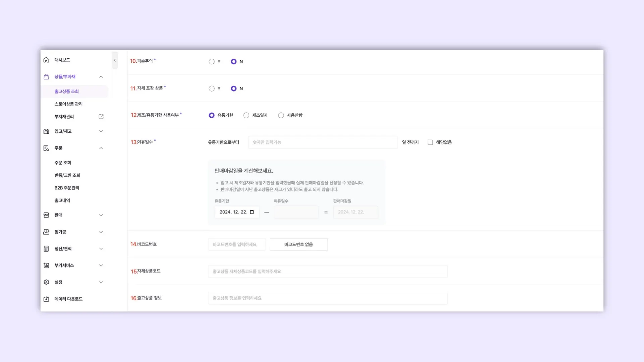
Task: Click the order document icon beside 주문
Action: (46, 148)
